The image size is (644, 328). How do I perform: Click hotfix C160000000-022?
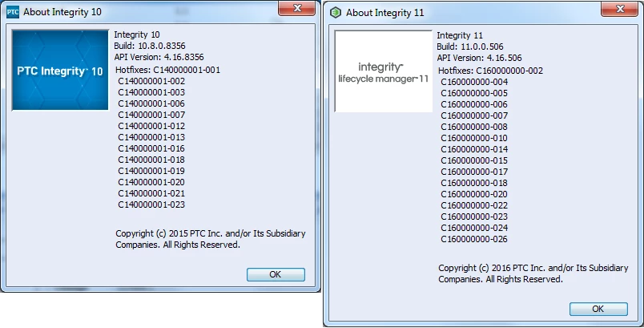tap(474, 205)
